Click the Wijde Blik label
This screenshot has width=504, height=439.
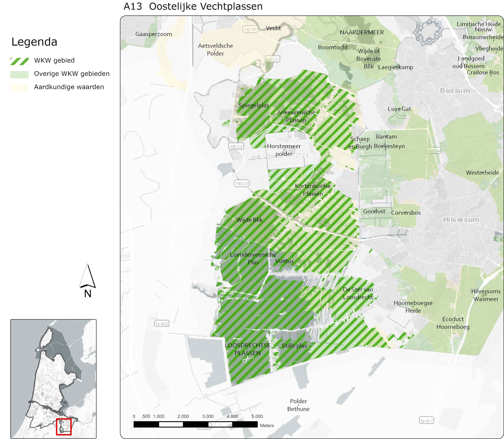249,220
